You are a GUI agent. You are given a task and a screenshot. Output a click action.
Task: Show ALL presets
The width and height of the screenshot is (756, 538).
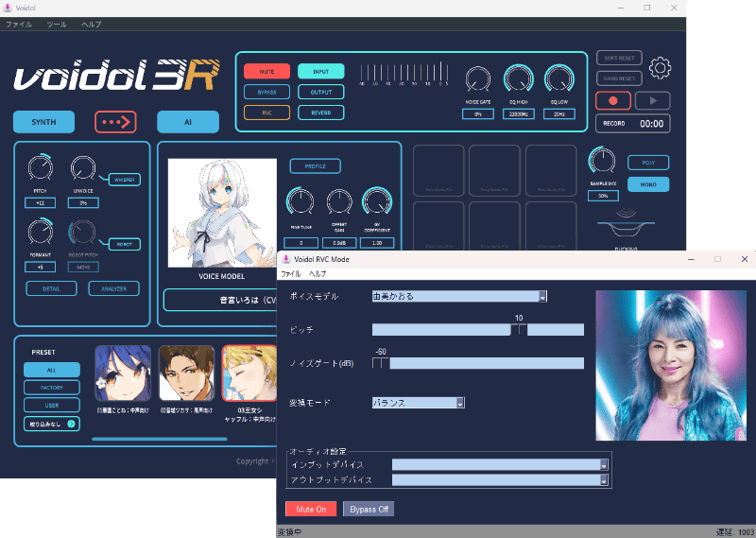[x=52, y=370]
